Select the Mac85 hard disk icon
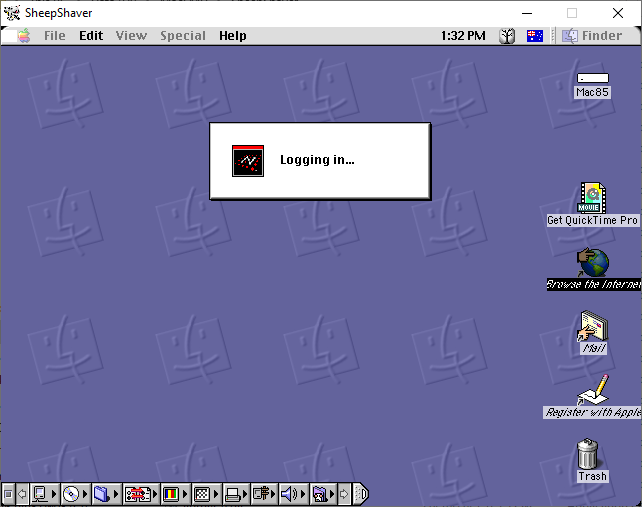This screenshot has height=507, width=642. [592, 78]
